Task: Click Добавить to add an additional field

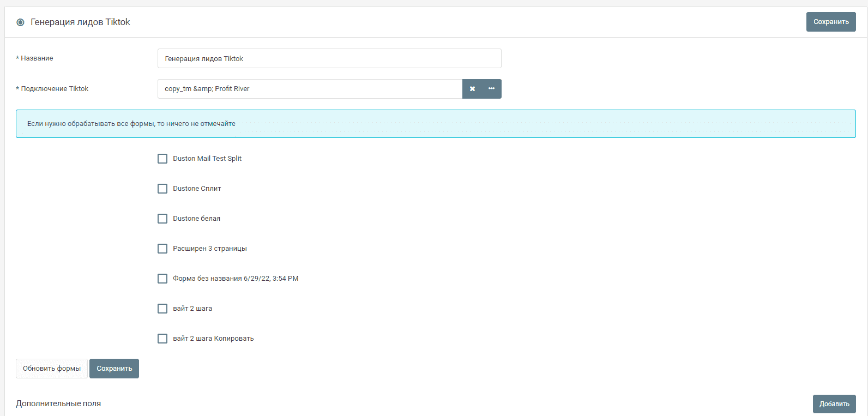Action: pos(834,404)
